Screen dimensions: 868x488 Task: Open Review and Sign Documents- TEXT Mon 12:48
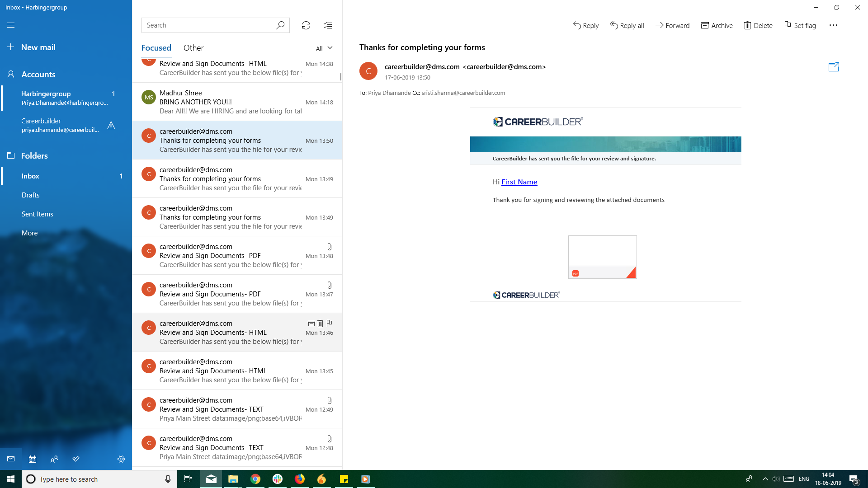point(237,447)
